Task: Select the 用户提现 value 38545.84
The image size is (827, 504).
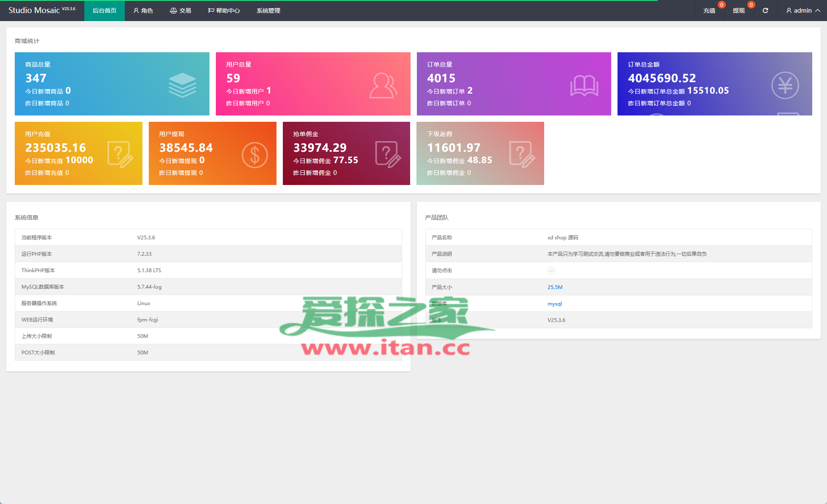Action: pyautogui.click(x=186, y=147)
